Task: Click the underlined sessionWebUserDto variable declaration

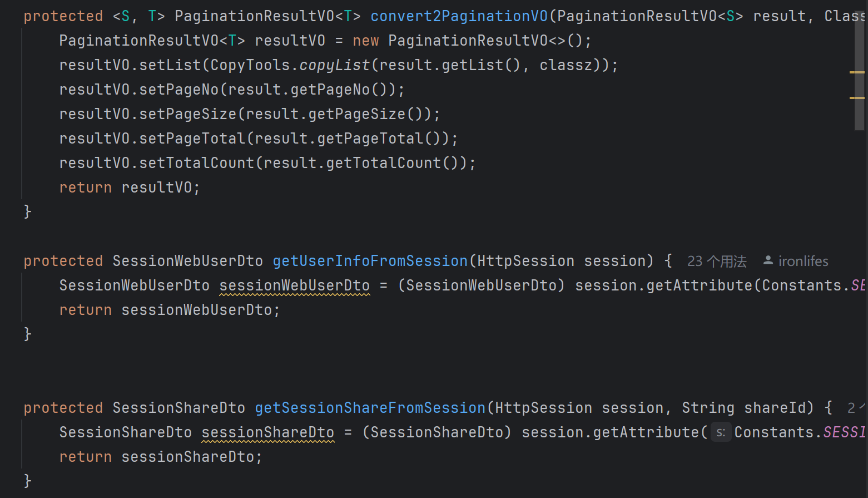Action: 295,285
